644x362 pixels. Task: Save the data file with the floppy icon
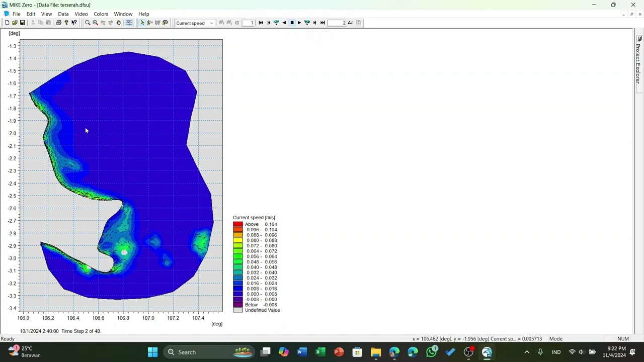point(22,23)
